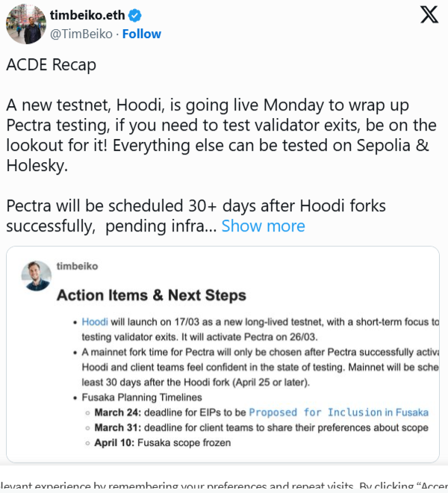The image size is (448, 493).
Task: Click the cookie consent banner text
Action: pos(224,486)
